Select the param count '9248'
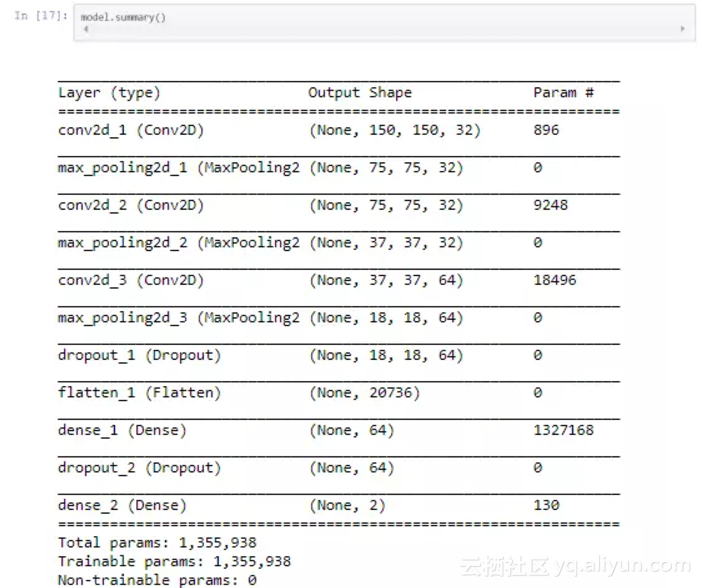The image size is (702, 588). (550, 206)
